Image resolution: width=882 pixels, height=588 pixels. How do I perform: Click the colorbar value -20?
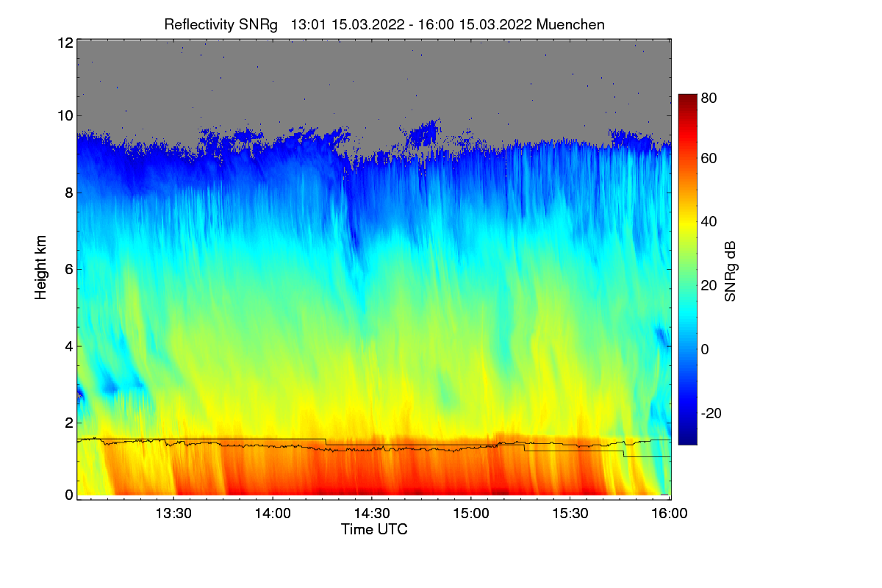711,413
